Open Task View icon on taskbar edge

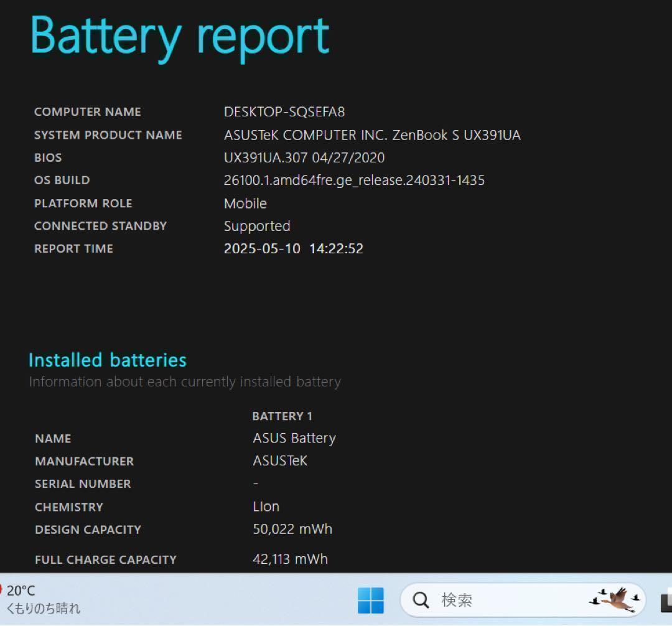666,601
